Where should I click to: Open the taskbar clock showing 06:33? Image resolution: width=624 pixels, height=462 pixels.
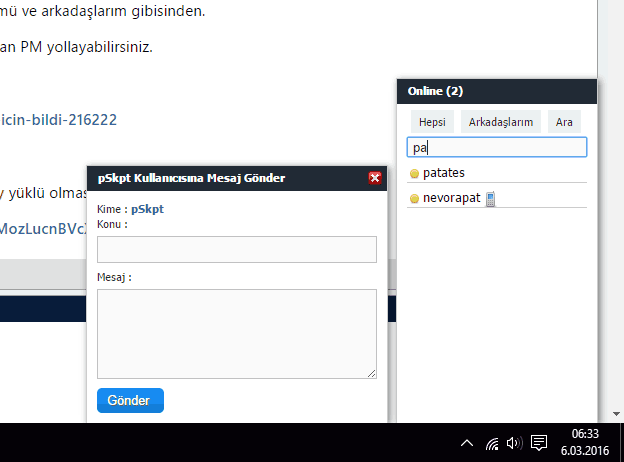point(585,442)
